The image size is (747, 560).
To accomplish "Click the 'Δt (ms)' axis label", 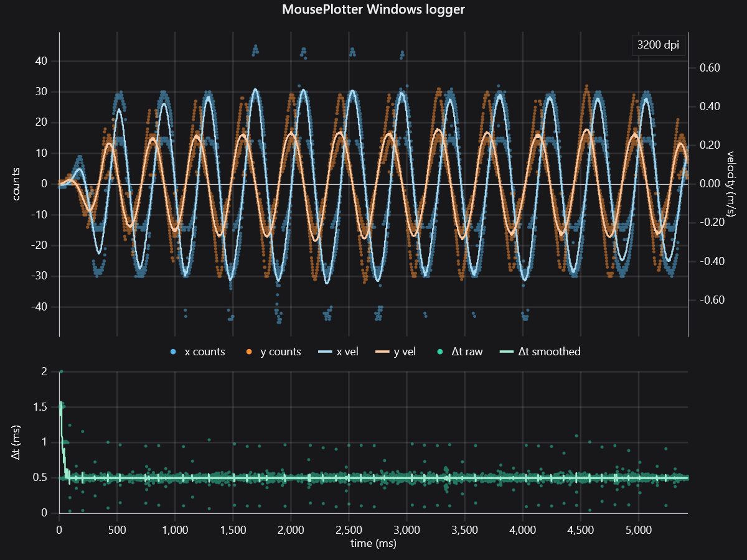I will coord(17,442).
